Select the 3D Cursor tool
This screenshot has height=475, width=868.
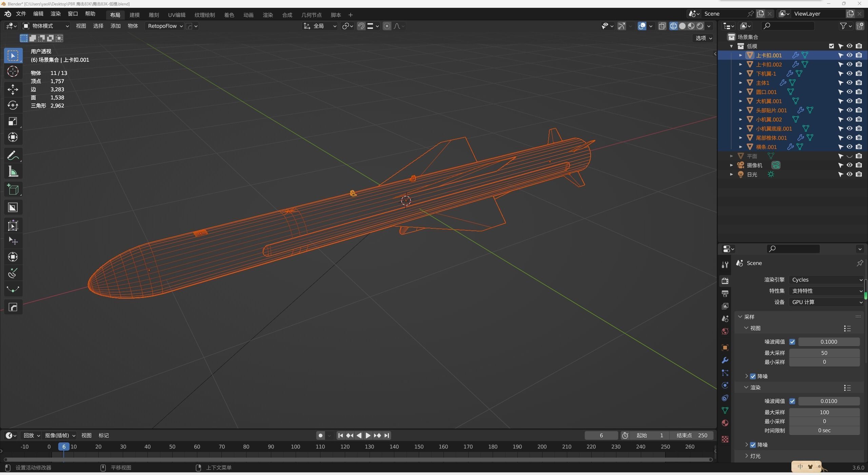[x=13, y=72]
